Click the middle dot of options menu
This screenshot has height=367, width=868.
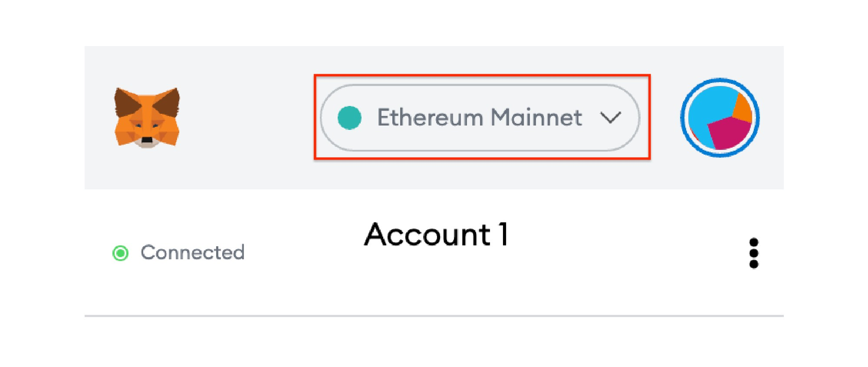click(x=754, y=253)
